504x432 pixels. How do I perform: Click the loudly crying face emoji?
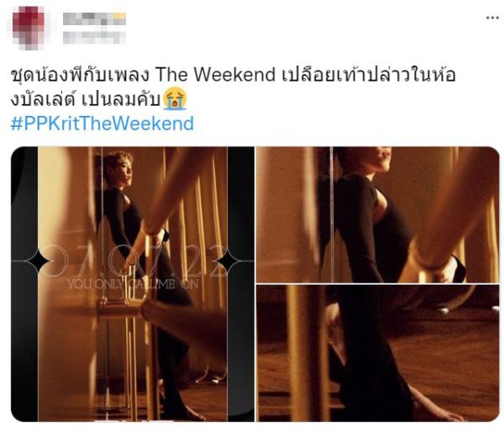pos(175,100)
